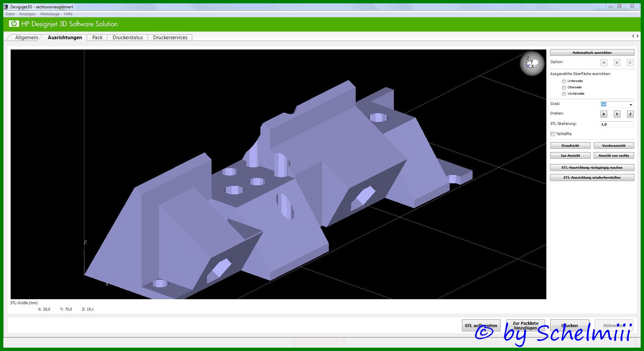Switch to the Allgemein tab

tap(26, 38)
